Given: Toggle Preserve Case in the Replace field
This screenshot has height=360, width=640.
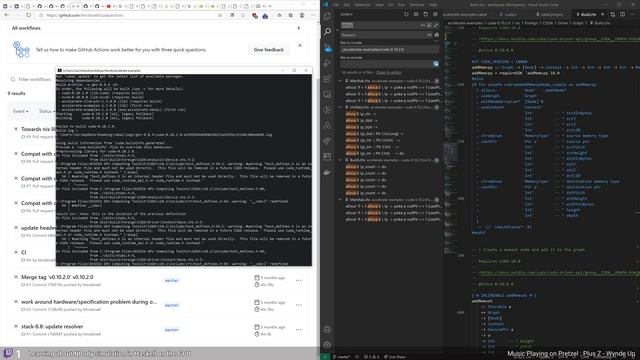Looking at the screenshot, I should tap(429, 35).
